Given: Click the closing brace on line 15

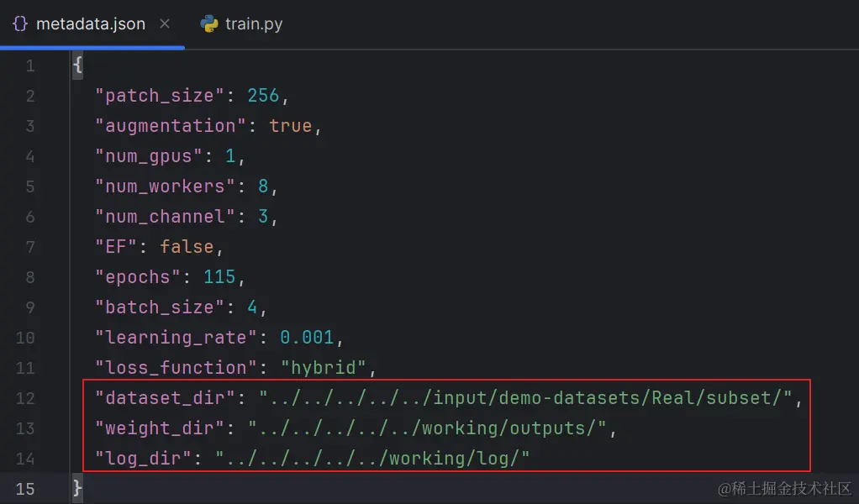Looking at the screenshot, I should (77, 487).
